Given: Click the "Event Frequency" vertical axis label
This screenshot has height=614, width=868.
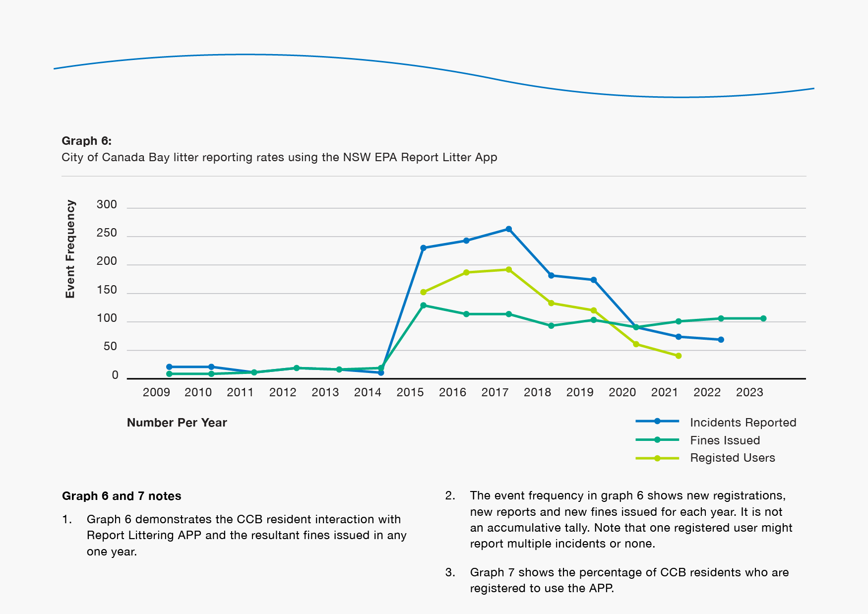Looking at the screenshot, I should [70, 249].
